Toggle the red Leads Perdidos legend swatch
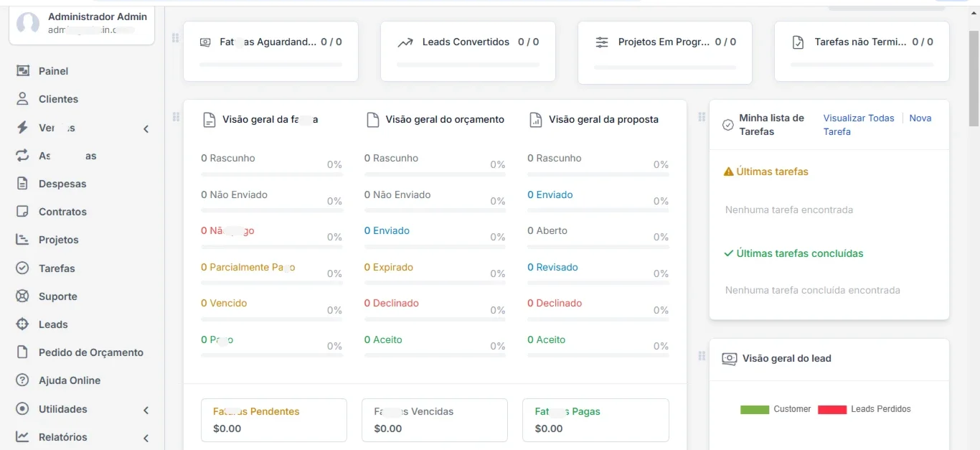The height and width of the screenshot is (450, 980). [x=832, y=409]
